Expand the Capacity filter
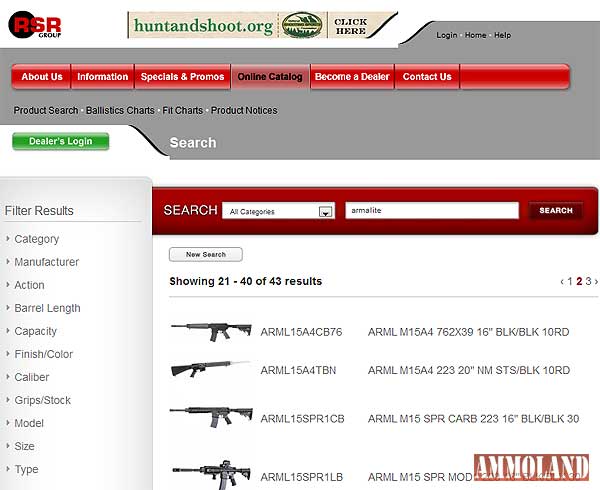This screenshot has width=600, height=490. point(35,331)
